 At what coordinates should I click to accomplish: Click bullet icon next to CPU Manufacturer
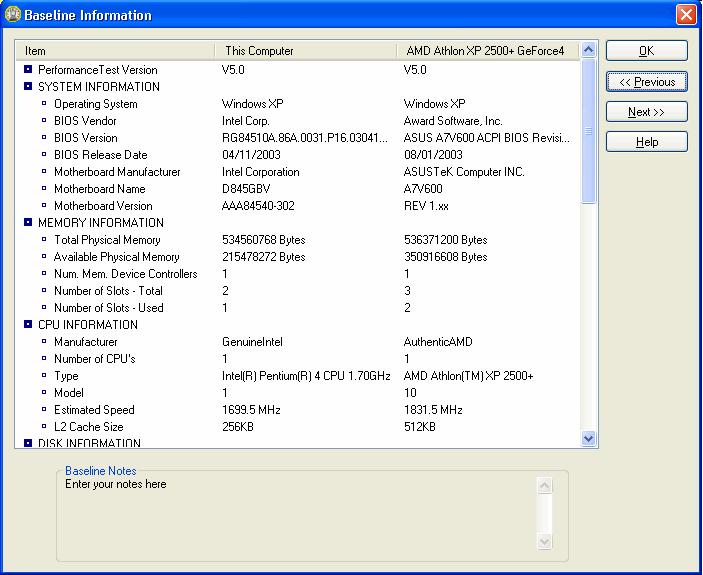pyautogui.click(x=44, y=341)
